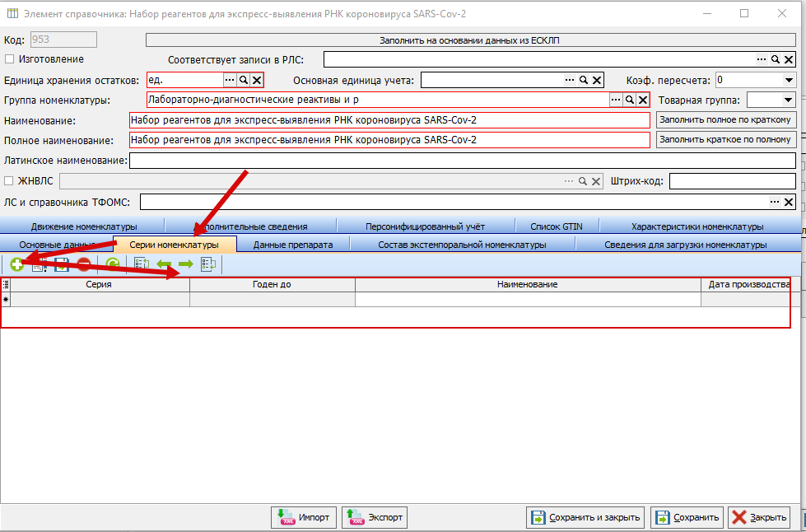806x532 pixels.
Task: Open the Список GTIN tab
Action: pos(556,226)
